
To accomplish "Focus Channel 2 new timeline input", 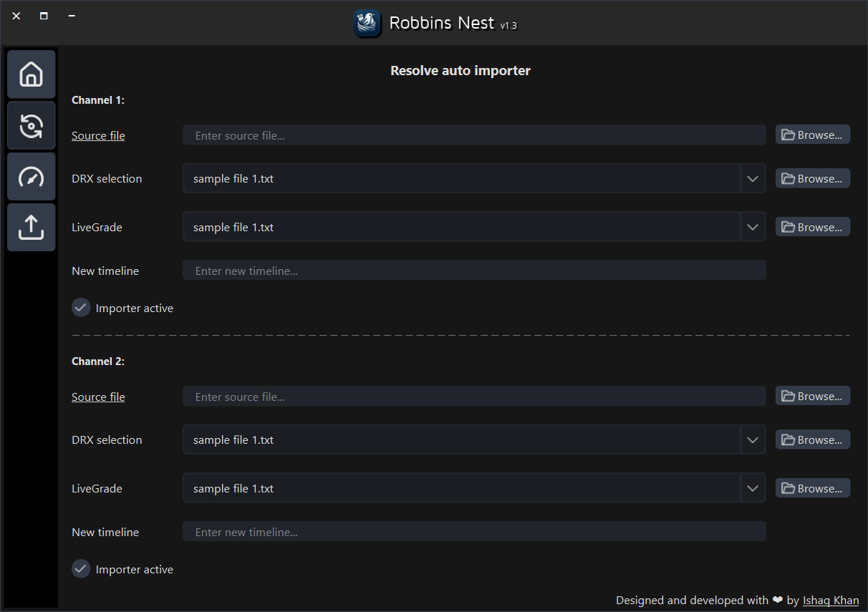I will [474, 532].
